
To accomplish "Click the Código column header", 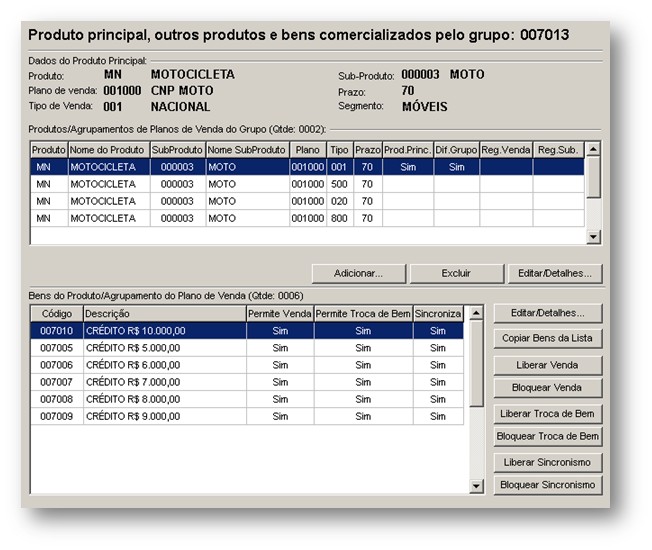I will tap(57, 314).
